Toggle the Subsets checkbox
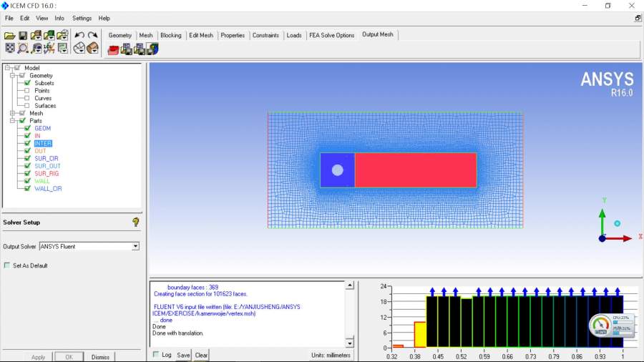This screenshot has width=644, height=362. pyautogui.click(x=27, y=83)
